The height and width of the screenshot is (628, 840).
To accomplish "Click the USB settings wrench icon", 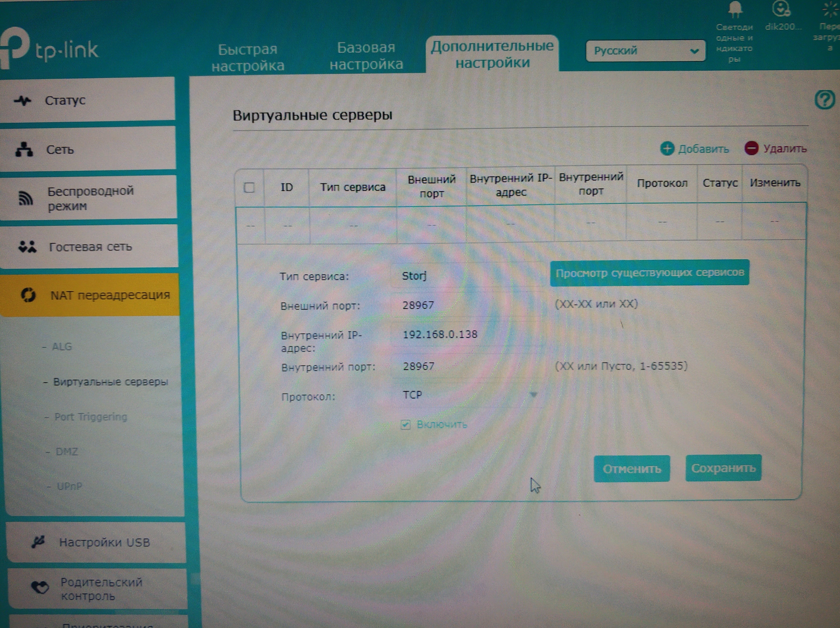I will 38,542.
